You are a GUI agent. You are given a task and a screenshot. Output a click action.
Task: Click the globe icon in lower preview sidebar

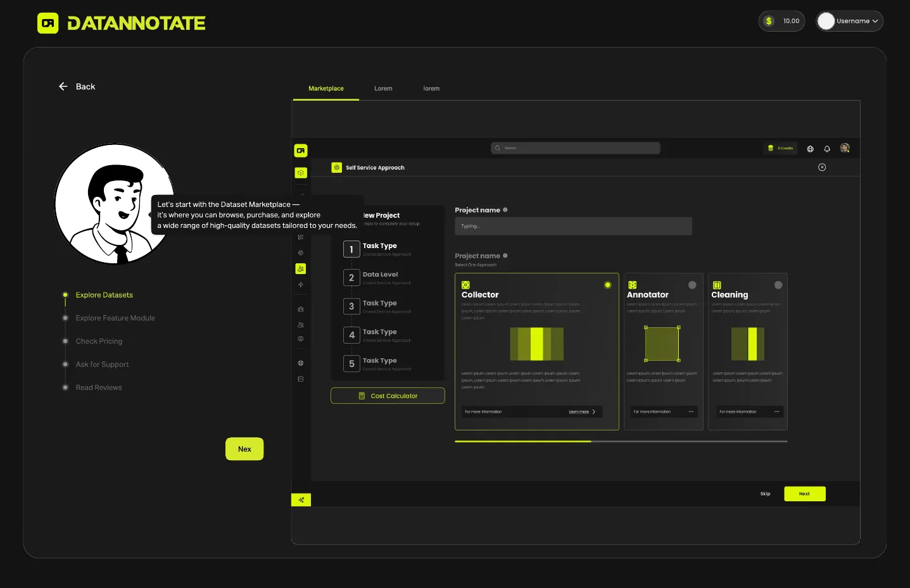[x=301, y=363]
